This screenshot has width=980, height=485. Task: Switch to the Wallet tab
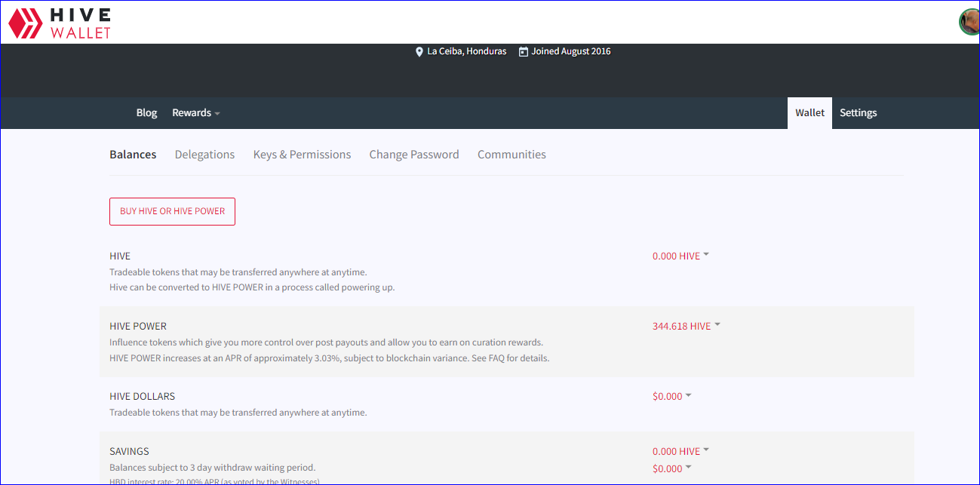pos(810,113)
